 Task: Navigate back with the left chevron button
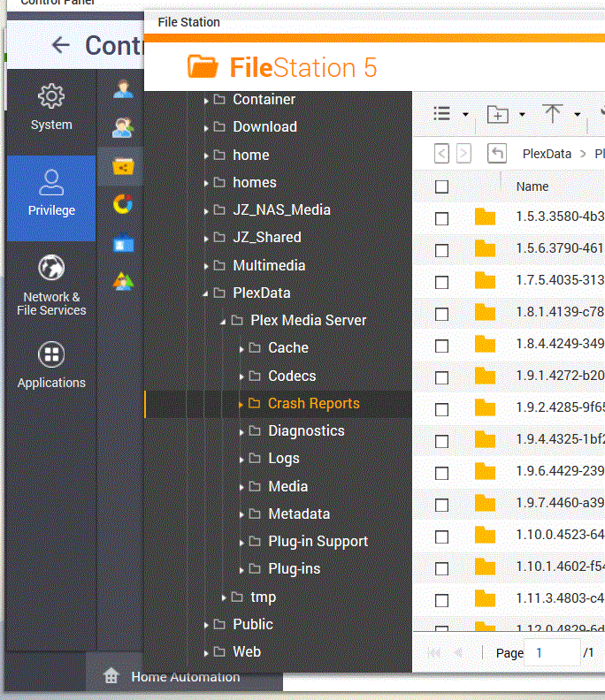(x=441, y=154)
